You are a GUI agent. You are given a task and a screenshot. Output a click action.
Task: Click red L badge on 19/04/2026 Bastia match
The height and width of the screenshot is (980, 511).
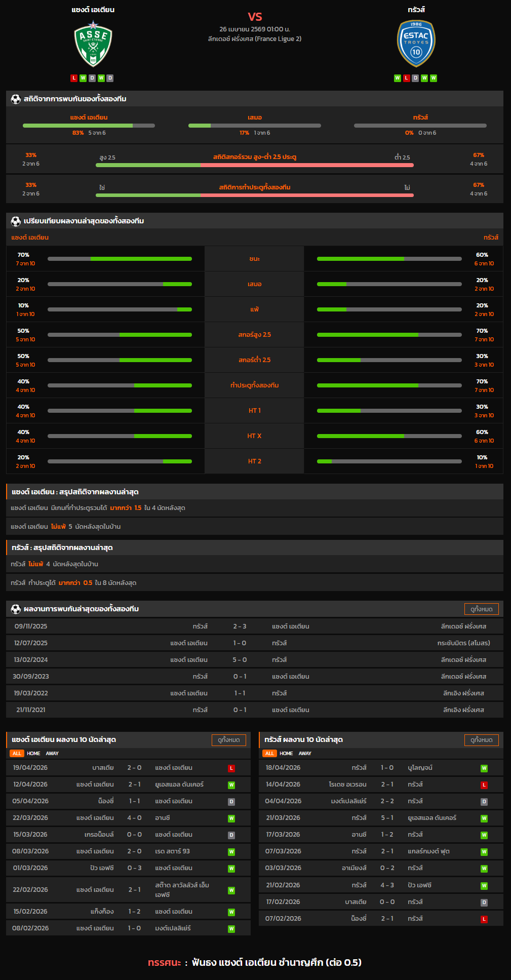click(231, 768)
